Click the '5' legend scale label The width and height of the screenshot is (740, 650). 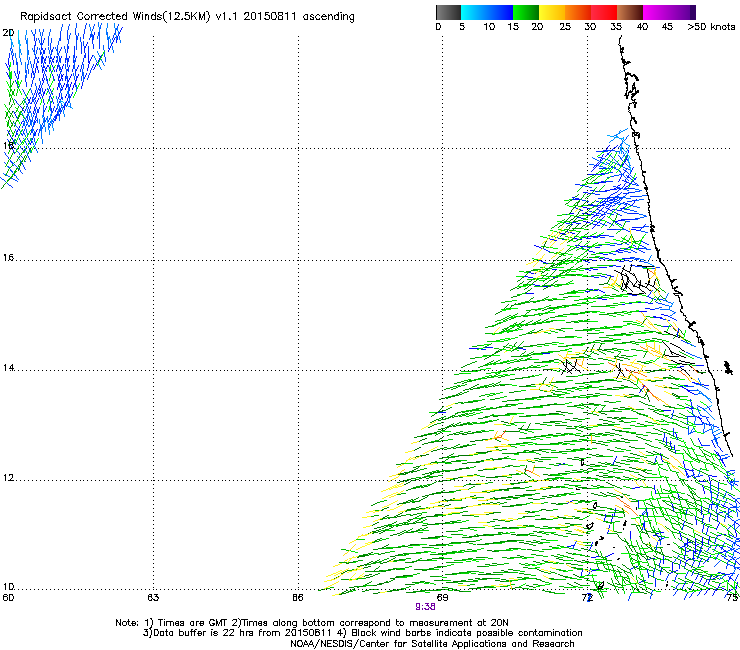(x=462, y=27)
